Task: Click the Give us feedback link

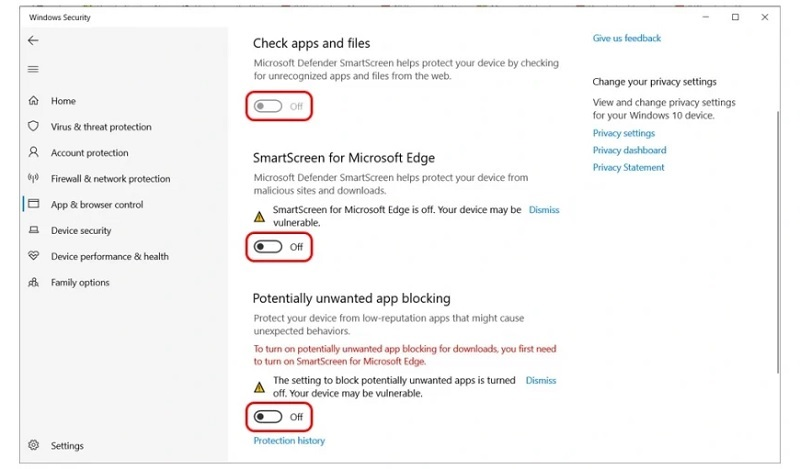Action: (626, 38)
